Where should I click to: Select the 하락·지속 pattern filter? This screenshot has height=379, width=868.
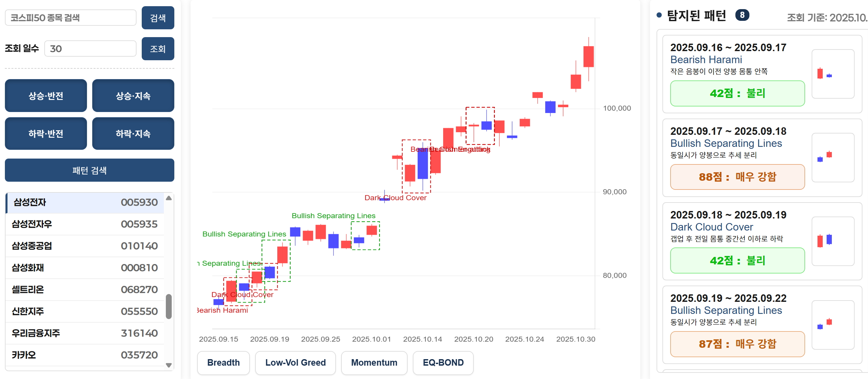[x=133, y=133]
